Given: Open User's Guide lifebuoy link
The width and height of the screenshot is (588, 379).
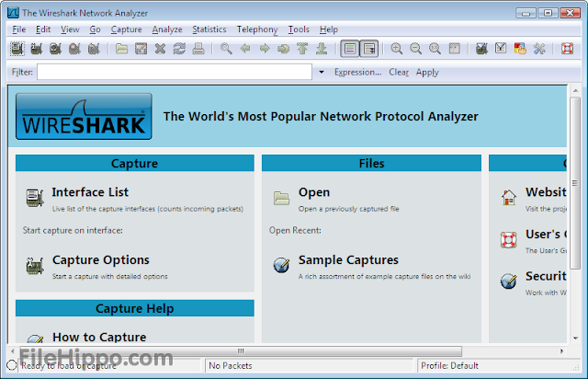Looking at the screenshot, I should (508, 240).
